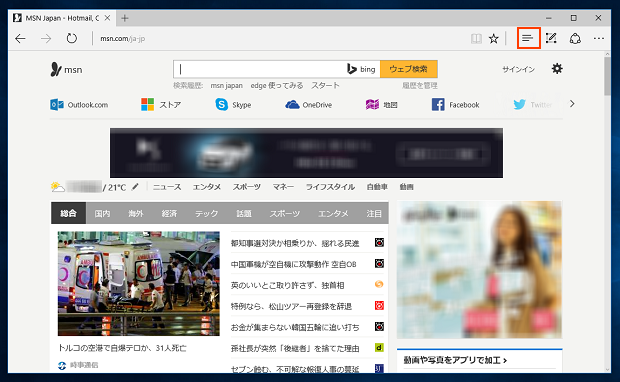Close the MSN Japan tab
The image size is (620, 382).
pos(107,18)
